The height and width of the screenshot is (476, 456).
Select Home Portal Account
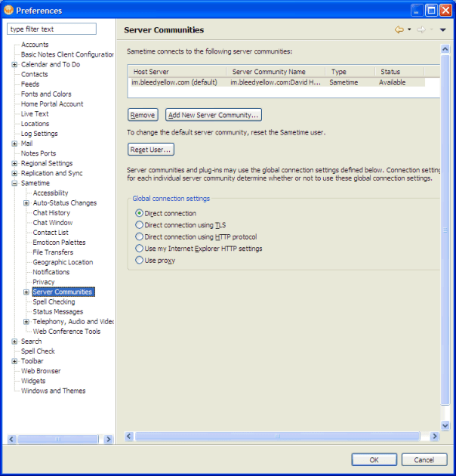coord(52,104)
